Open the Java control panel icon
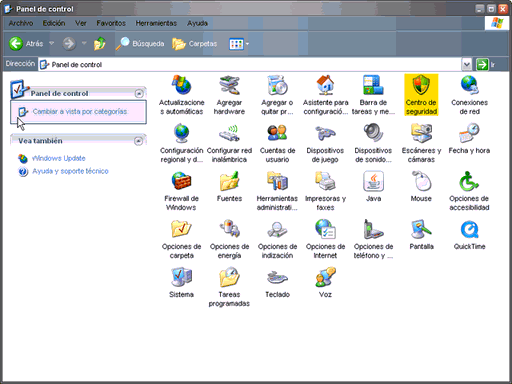 click(x=373, y=187)
